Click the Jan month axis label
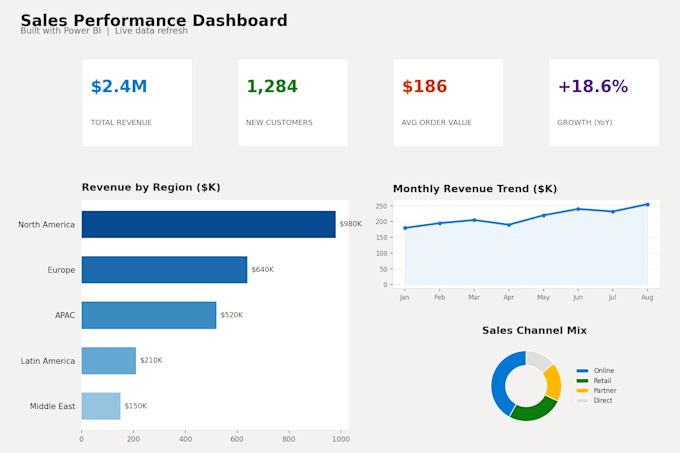This screenshot has height=453, width=680. click(405, 297)
